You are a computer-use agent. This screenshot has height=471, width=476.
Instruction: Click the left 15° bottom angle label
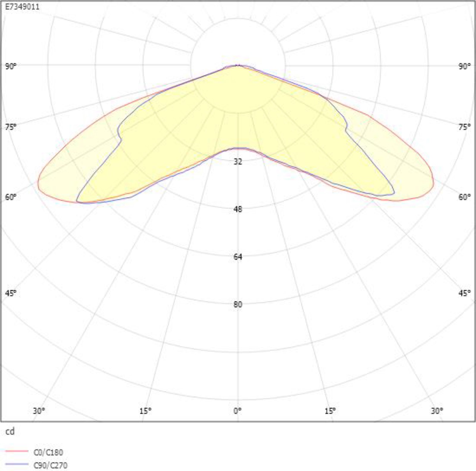click(145, 411)
